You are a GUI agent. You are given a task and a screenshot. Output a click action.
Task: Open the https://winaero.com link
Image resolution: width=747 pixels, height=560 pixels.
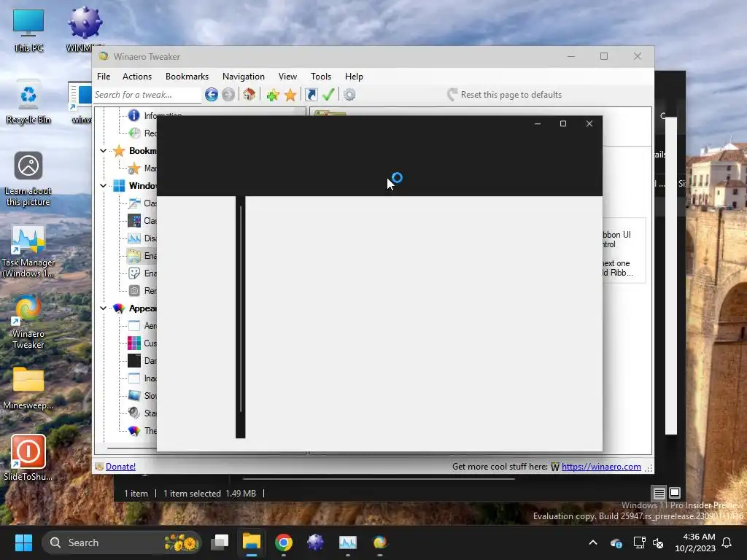pos(601,467)
